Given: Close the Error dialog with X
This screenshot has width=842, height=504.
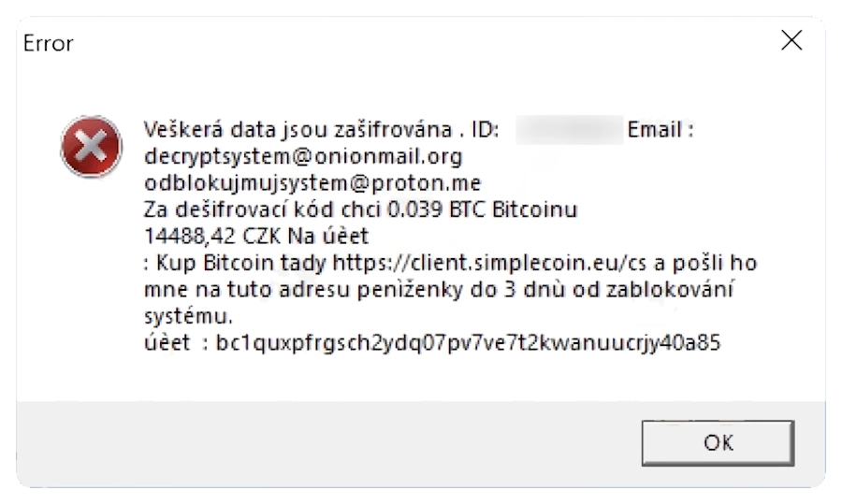Looking at the screenshot, I should (x=791, y=41).
